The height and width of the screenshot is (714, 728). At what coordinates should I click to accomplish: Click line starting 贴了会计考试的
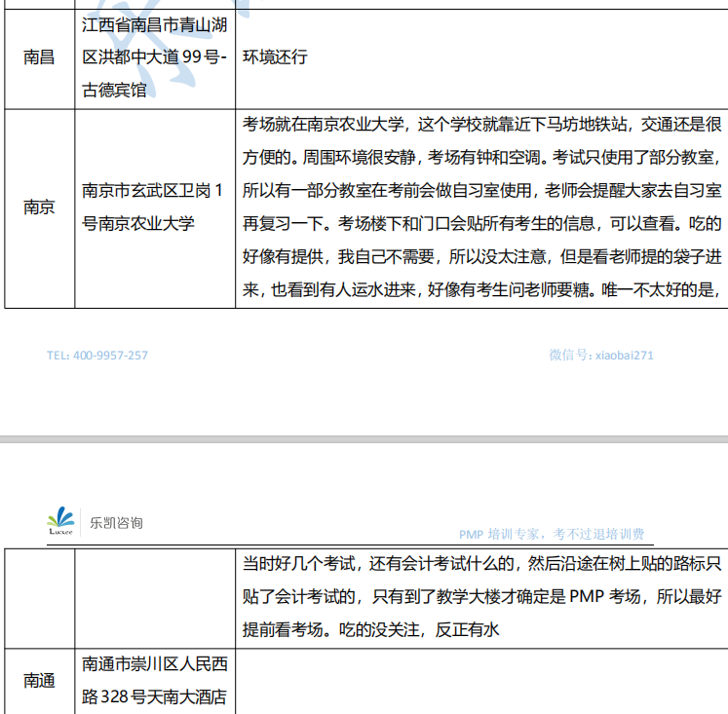coord(482,597)
